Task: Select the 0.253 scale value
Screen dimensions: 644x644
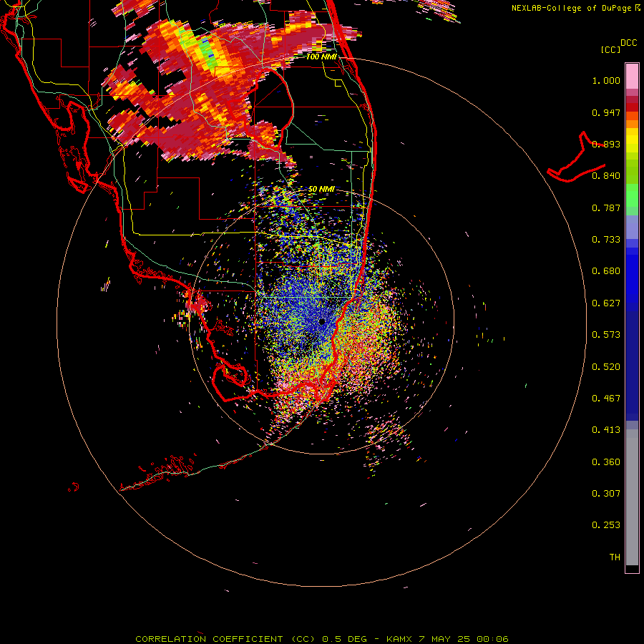Action: coord(606,525)
